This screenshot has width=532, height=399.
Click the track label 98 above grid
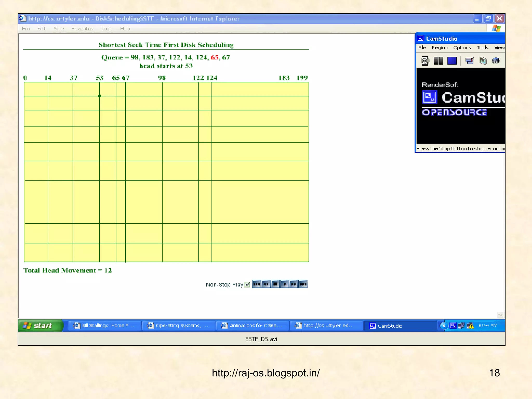pyautogui.click(x=162, y=78)
